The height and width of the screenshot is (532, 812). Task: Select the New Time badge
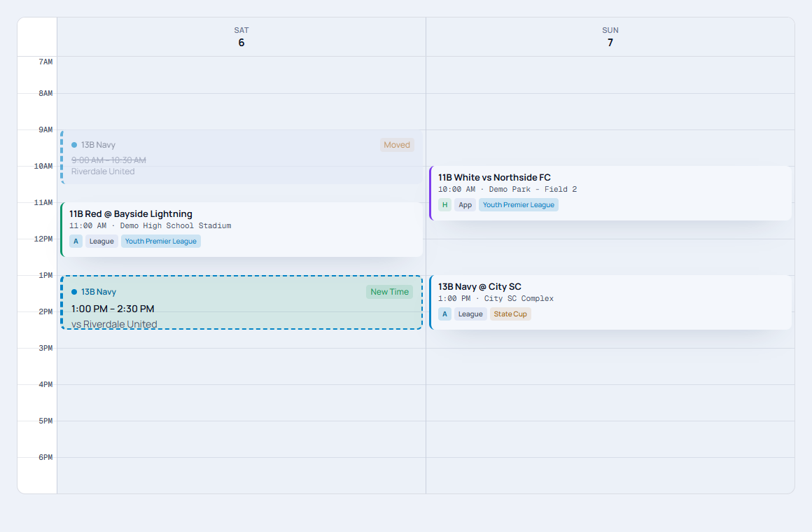[x=389, y=292]
